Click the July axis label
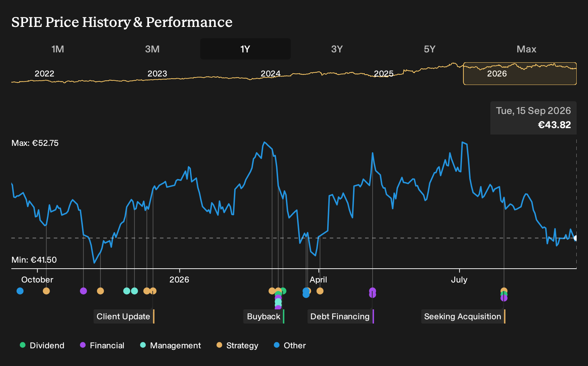The width and height of the screenshot is (588, 366). 459,280
